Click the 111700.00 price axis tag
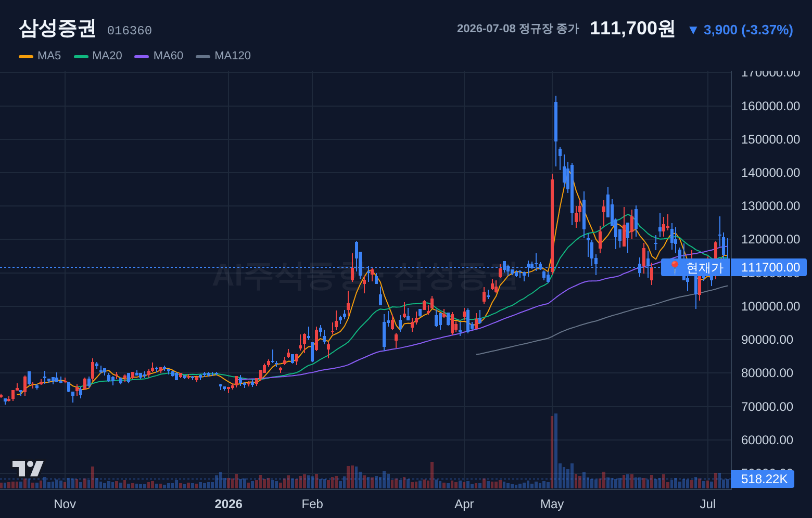The image size is (812, 518). click(x=769, y=267)
